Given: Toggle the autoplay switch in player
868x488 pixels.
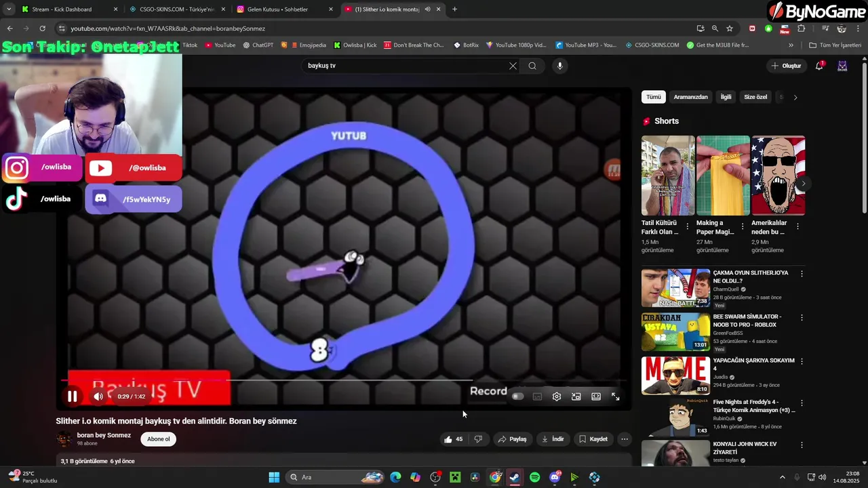Looking at the screenshot, I should [517, 396].
